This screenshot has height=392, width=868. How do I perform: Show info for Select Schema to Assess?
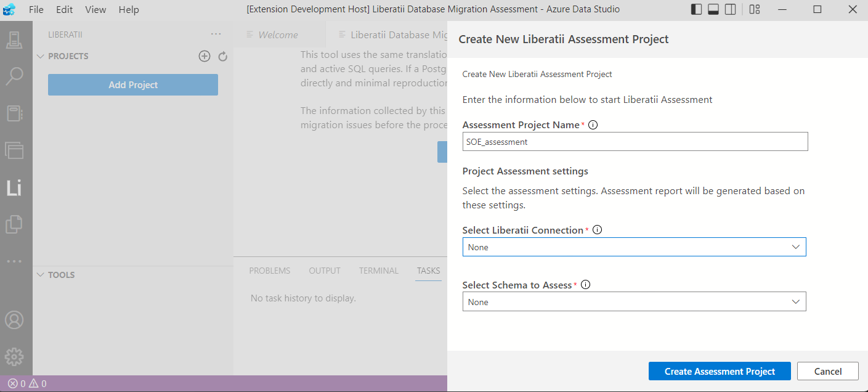point(586,285)
